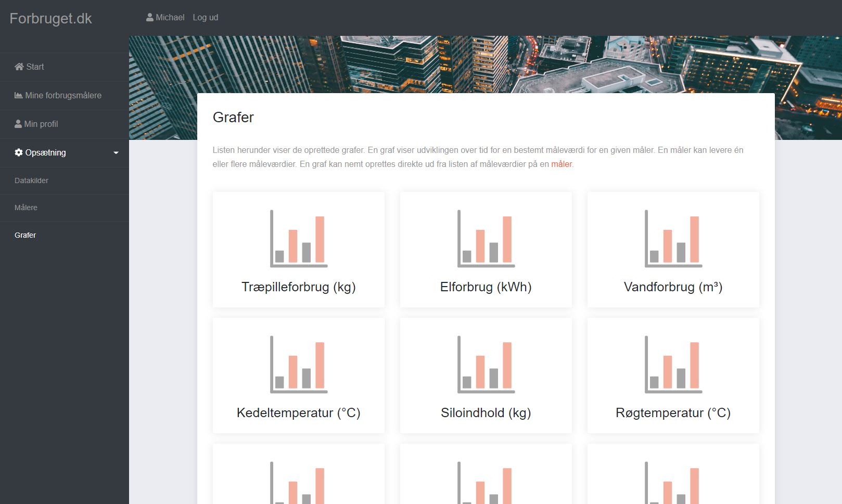Follow the red 'måler' link
The width and height of the screenshot is (842, 504).
(561, 164)
